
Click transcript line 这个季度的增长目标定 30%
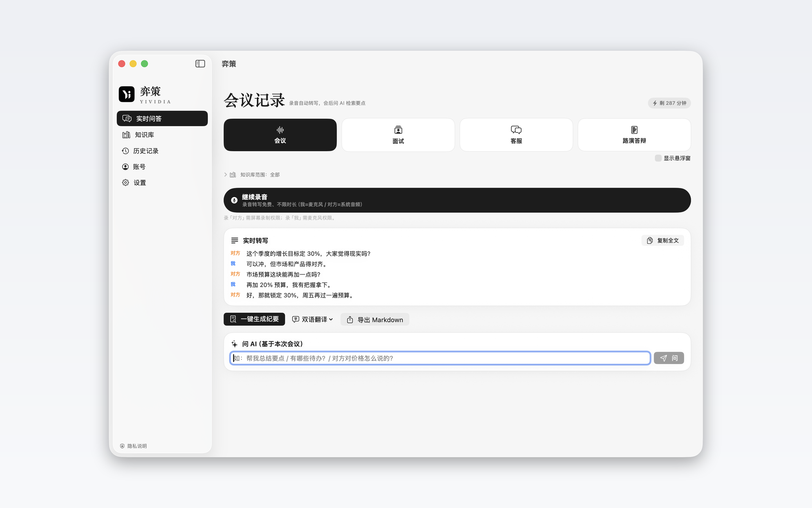click(x=308, y=254)
